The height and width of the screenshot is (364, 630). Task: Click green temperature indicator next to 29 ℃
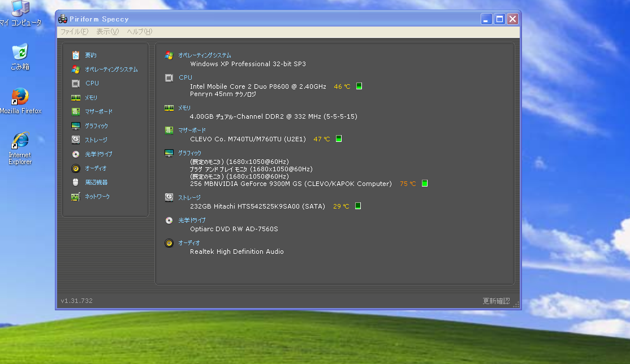358,206
